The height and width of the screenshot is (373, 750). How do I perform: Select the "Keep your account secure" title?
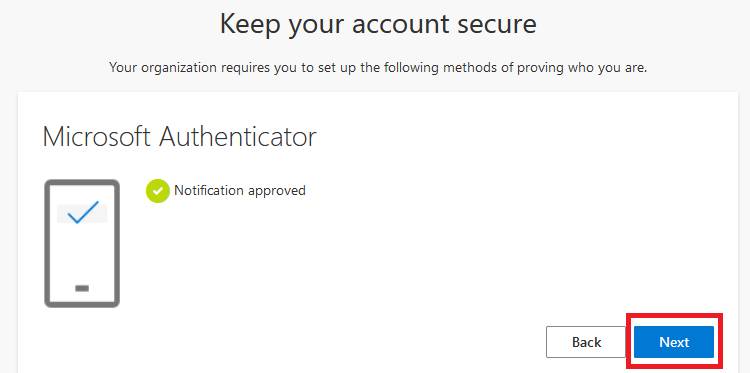tap(378, 24)
